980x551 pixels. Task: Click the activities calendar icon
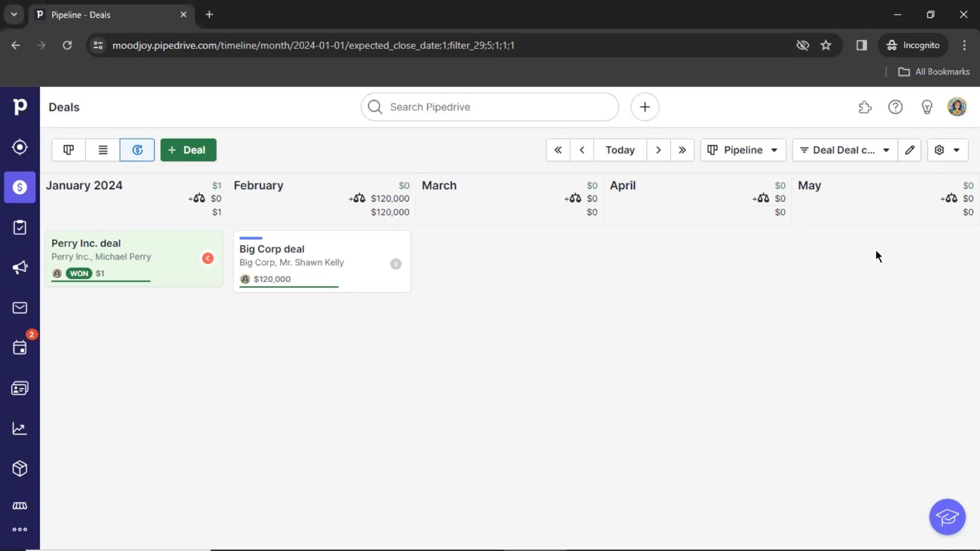coord(19,348)
